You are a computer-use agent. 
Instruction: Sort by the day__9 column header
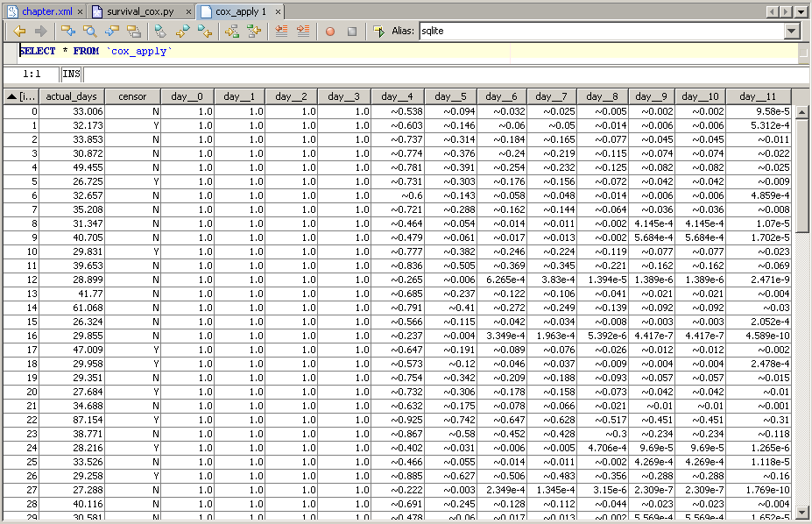click(652, 96)
